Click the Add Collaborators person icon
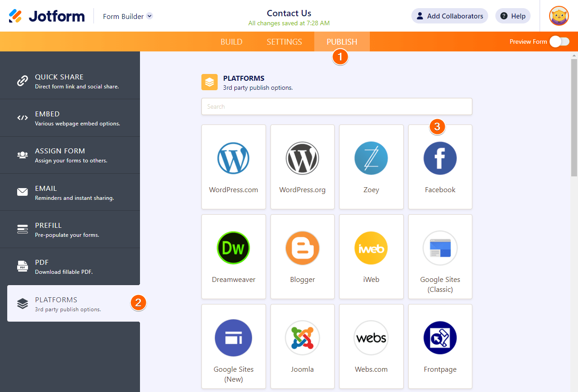 (x=420, y=16)
